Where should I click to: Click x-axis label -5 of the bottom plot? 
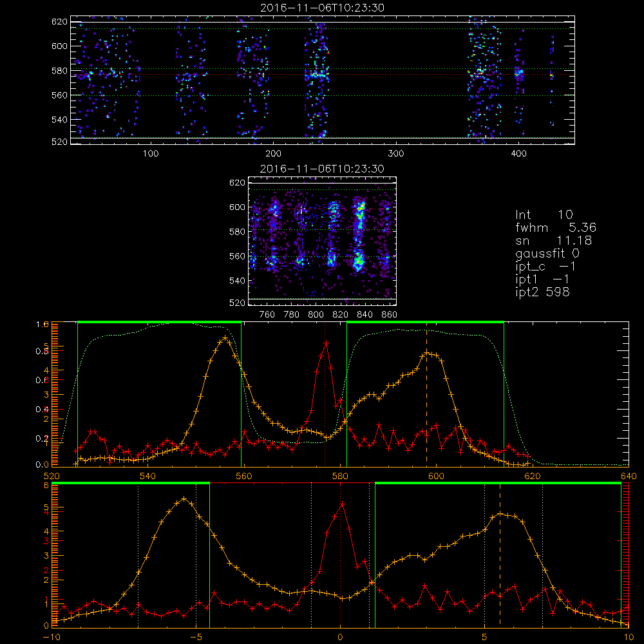pyautogui.click(x=196, y=637)
